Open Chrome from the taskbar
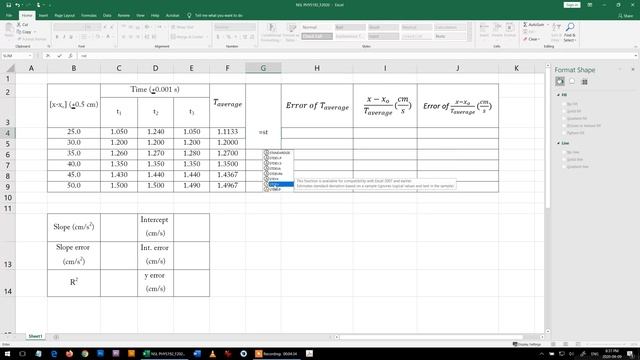The width and height of the screenshot is (640, 360). click(85, 353)
